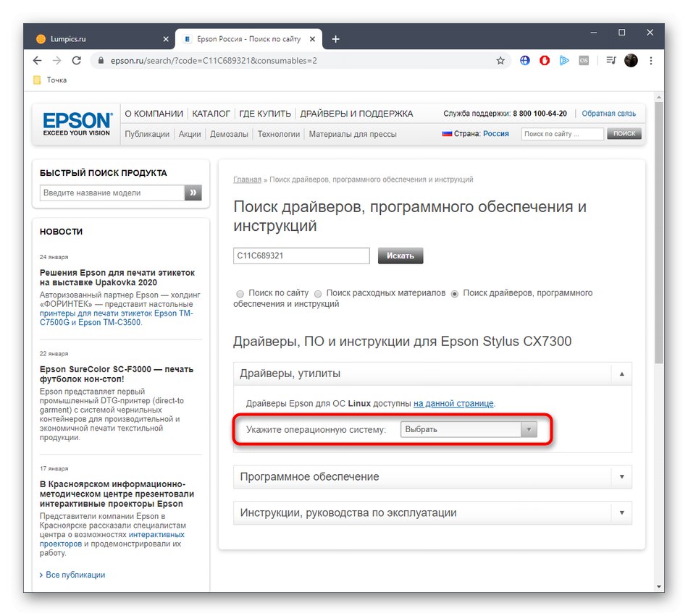Open the О КОМПАНИИ menu
This screenshot has width=688, height=616.
(154, 114)
